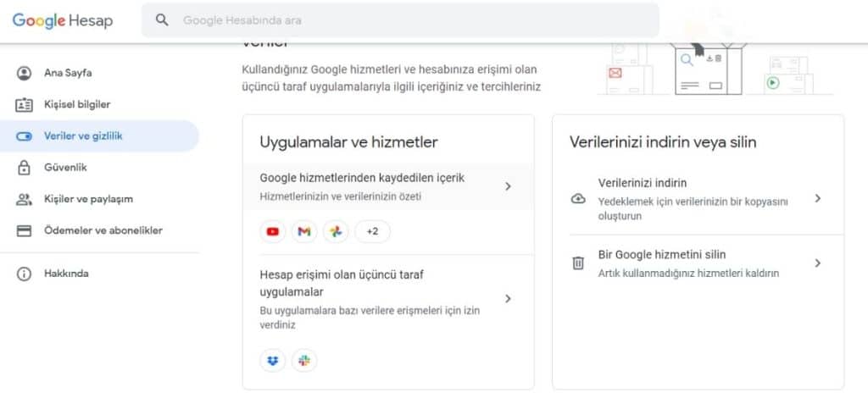The width and height of the screenshot is (868, 415).
Task: Open Verilerinizi indirin option
Action: click(x=698, y=199)
